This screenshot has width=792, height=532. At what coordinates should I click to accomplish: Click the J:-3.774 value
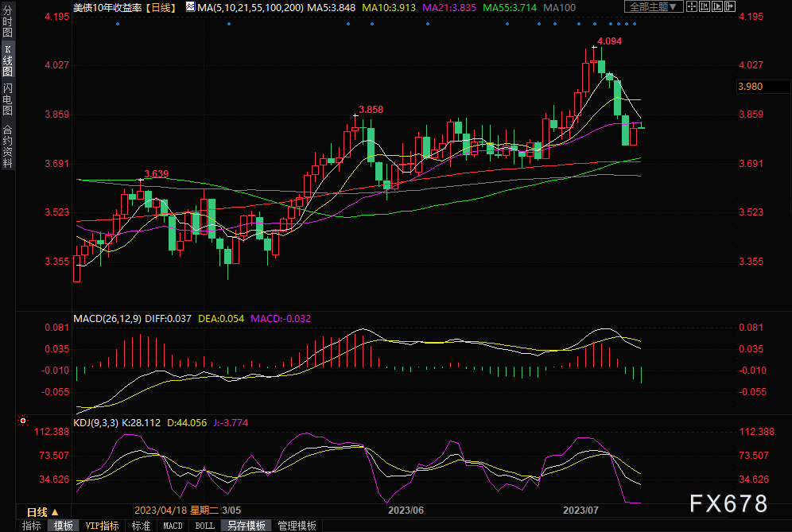coord(231,423)
